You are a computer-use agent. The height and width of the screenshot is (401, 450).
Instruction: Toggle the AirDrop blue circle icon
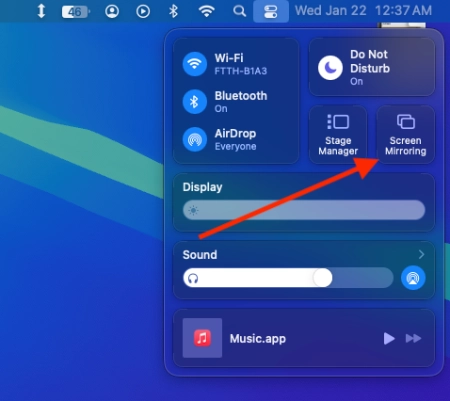click(x=195, y=139)
